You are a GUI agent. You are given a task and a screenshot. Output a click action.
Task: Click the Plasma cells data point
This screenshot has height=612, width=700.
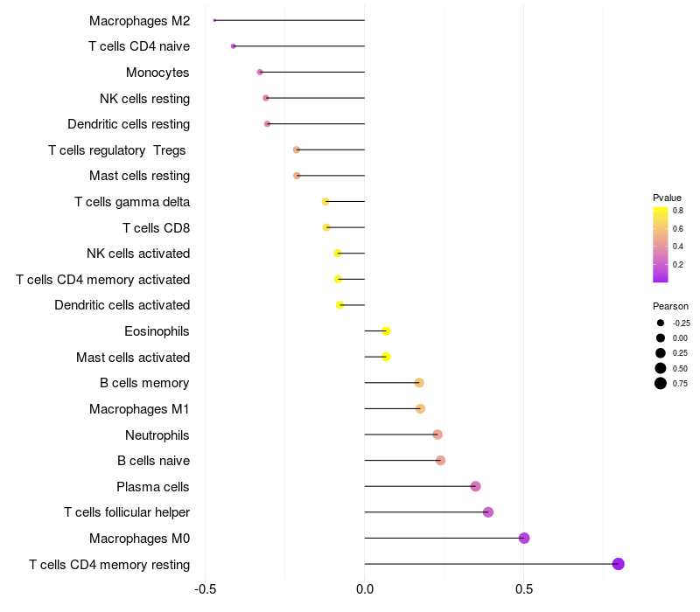click(475, 486)
